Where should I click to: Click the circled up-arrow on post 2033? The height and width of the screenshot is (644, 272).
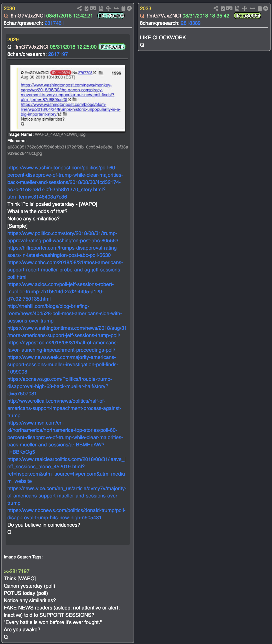[x=265, y=8]
